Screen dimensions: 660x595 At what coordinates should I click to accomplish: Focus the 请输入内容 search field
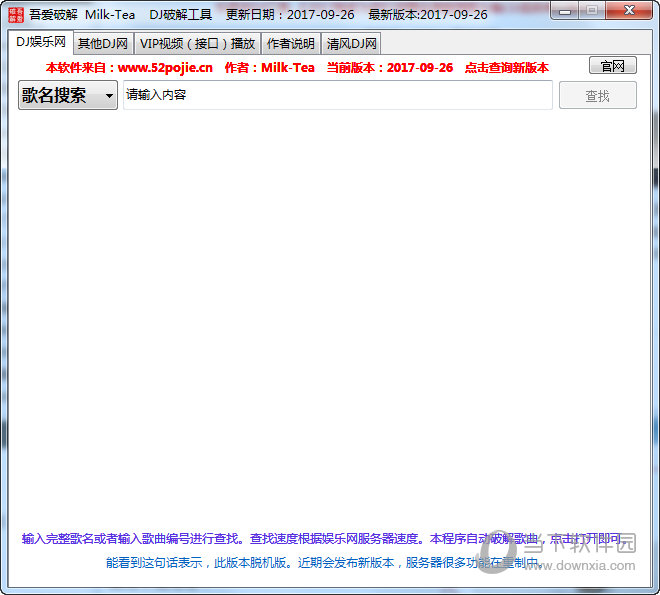click(338, 95)
